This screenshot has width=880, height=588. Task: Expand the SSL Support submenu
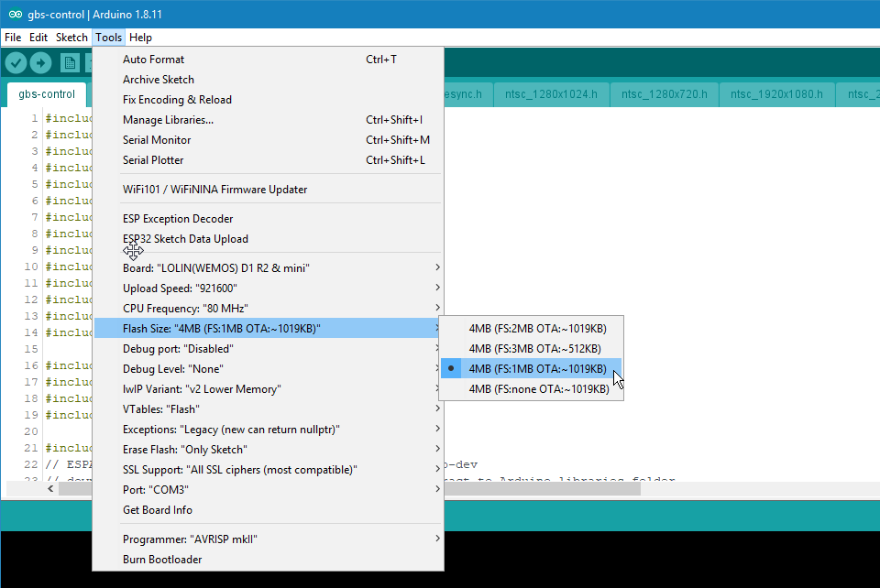coord(269,470)
